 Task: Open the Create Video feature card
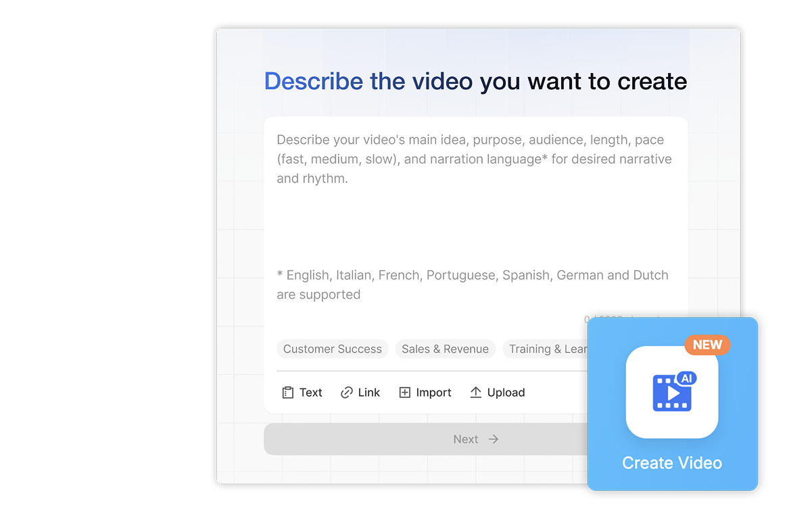click(x=671, y=403)
